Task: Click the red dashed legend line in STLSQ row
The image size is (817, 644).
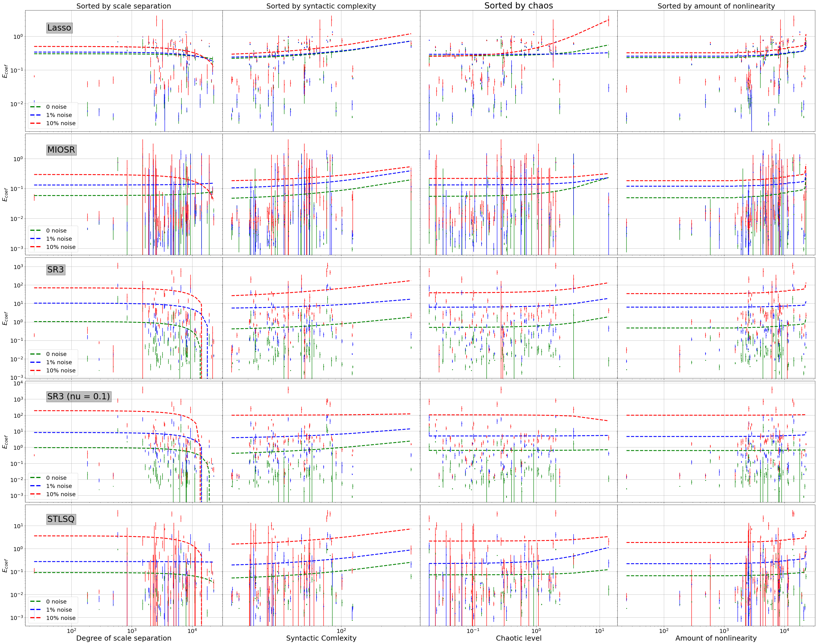Action: 36,618
